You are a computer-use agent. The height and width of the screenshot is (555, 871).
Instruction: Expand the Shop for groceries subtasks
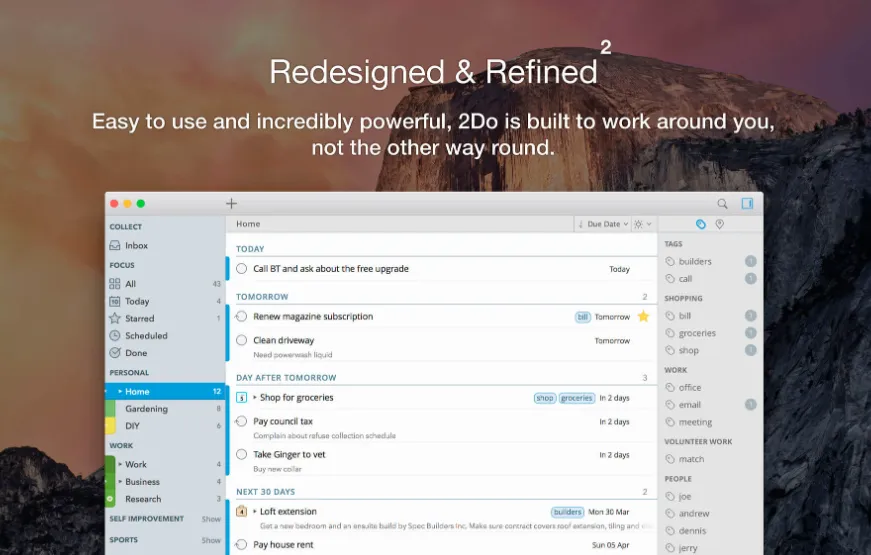click(x=255, y=397)
